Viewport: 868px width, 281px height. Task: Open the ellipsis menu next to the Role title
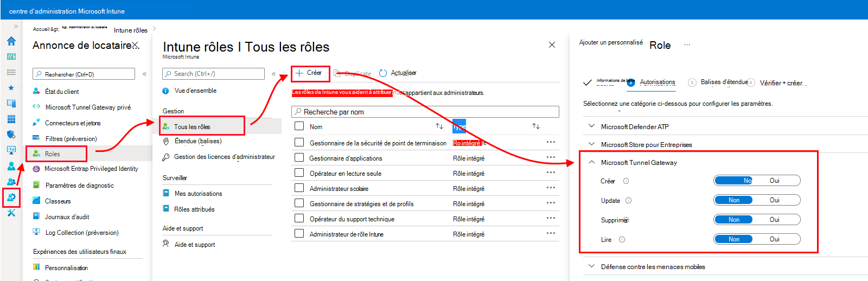687,45
